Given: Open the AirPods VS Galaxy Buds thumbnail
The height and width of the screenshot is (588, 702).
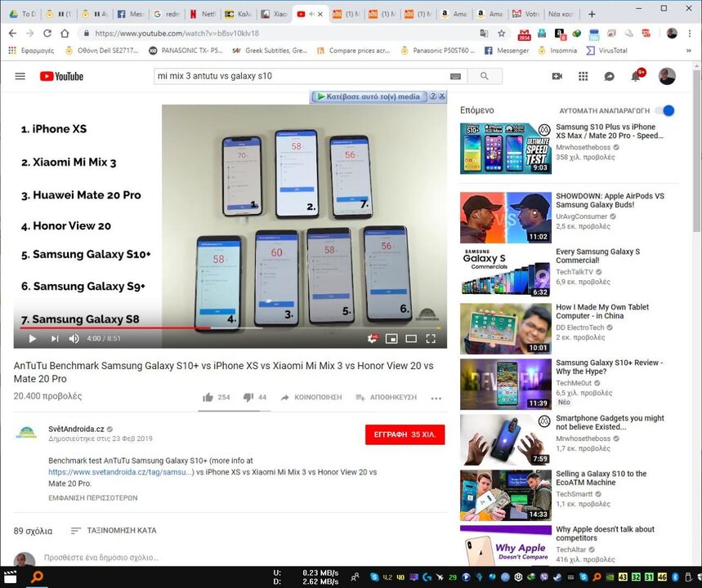Looking at the screenshot, I should pyautogui.click(x=506, y=218).
